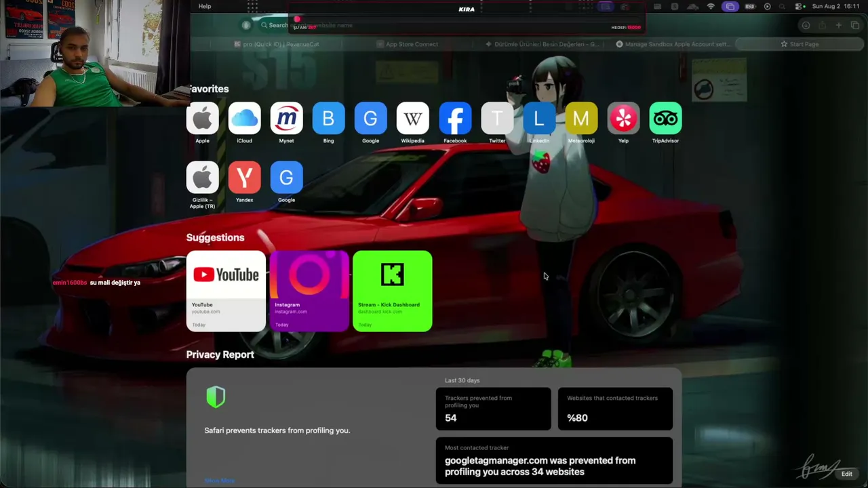Open the Stream - Kick Dashboard suggestion

tap(392, 291)
